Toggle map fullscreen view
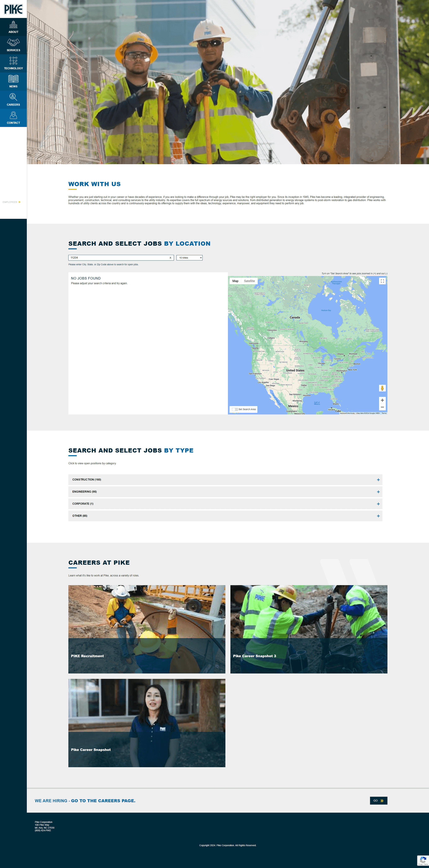The height and width of the screenshot is (868, 429). (382, 281)
